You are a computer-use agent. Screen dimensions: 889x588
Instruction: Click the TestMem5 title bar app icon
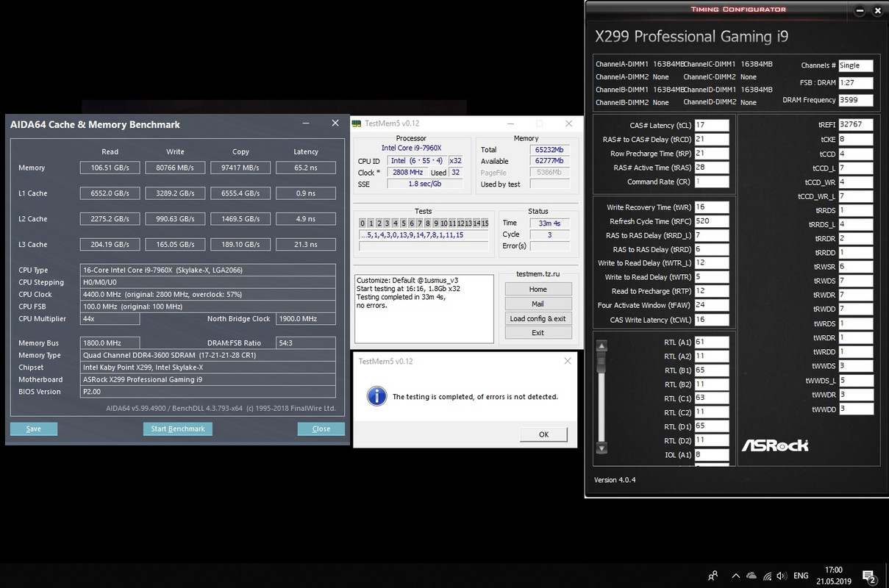[x=357, y=123]
